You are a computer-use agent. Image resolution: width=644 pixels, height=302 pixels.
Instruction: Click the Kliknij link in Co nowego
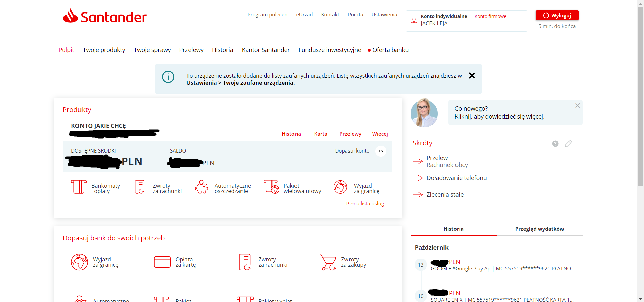click(x=463, y=117)
